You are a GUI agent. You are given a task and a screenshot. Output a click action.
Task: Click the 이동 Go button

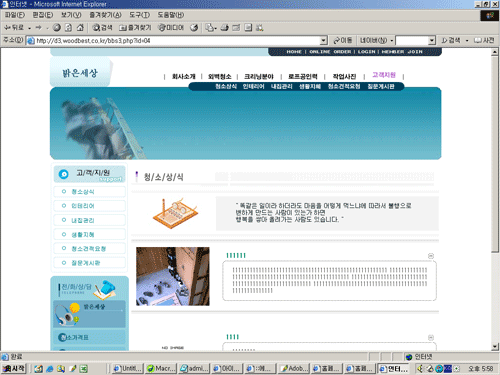tap(343, 40)
